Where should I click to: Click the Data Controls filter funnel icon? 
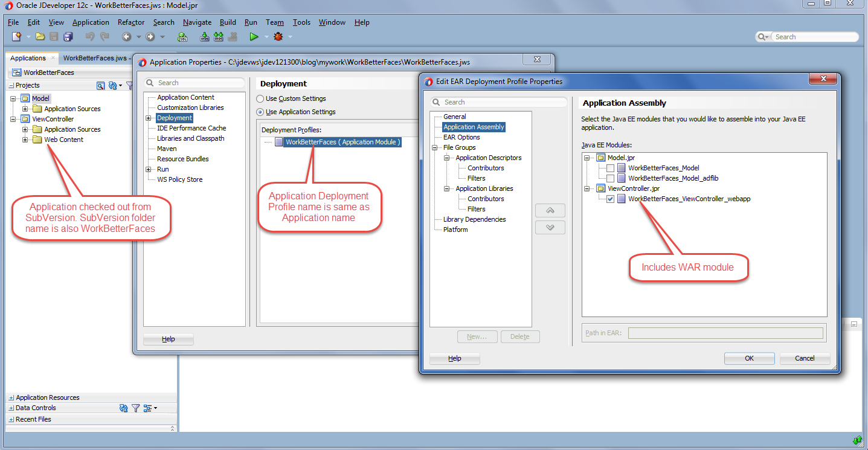coord(136,408)
